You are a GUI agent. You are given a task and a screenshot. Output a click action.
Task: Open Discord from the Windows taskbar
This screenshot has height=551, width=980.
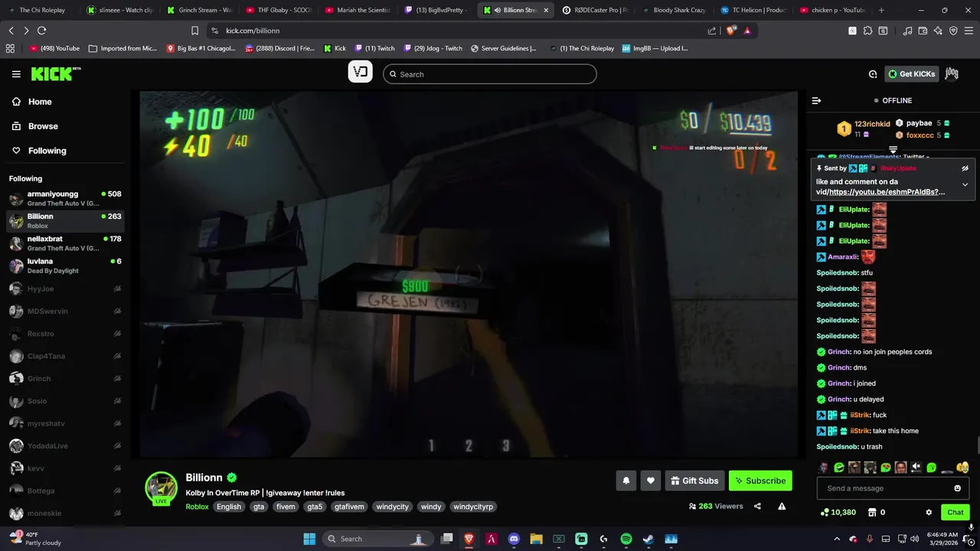point(514,539)
